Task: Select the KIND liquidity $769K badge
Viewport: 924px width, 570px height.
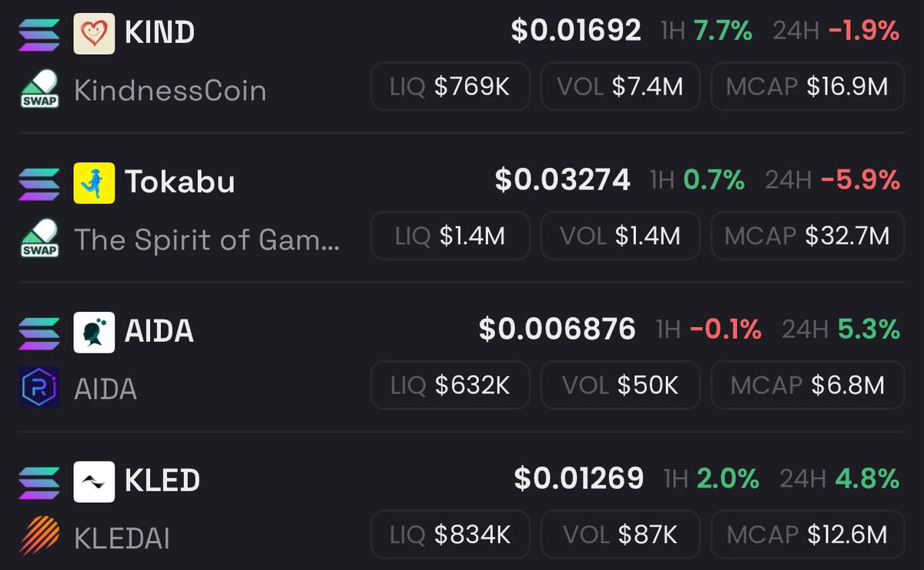Action: click(x=450, y=86)
